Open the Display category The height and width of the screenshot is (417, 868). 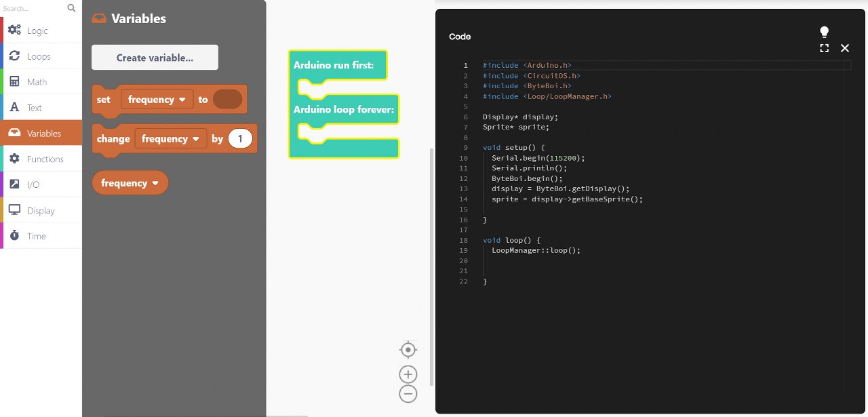pyautogui.click(x=41, y=210)
